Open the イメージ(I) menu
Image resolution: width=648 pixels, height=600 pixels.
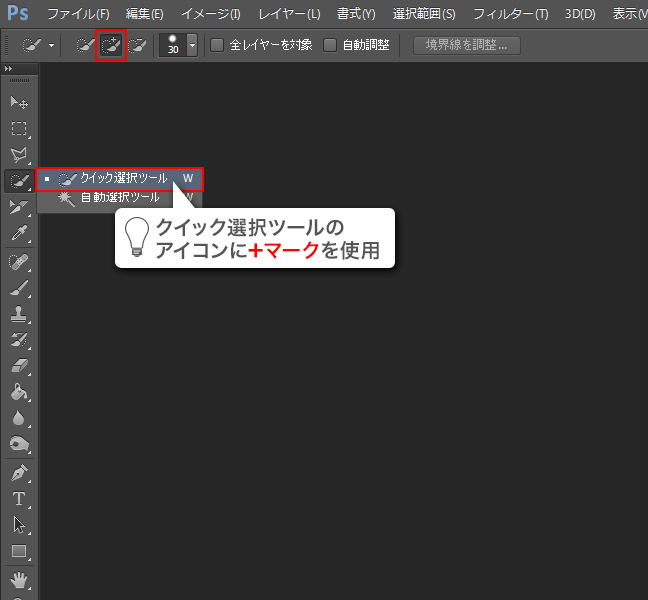[x=211, y=14]
